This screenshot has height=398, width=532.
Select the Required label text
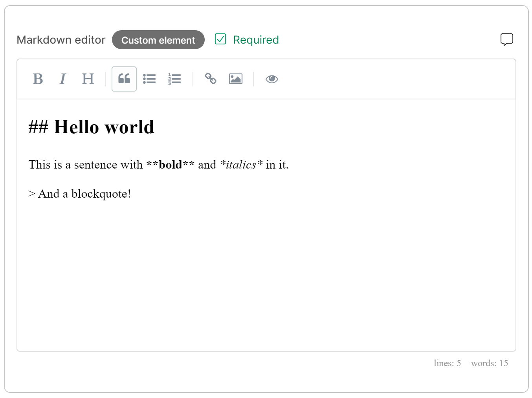(256, 39)
